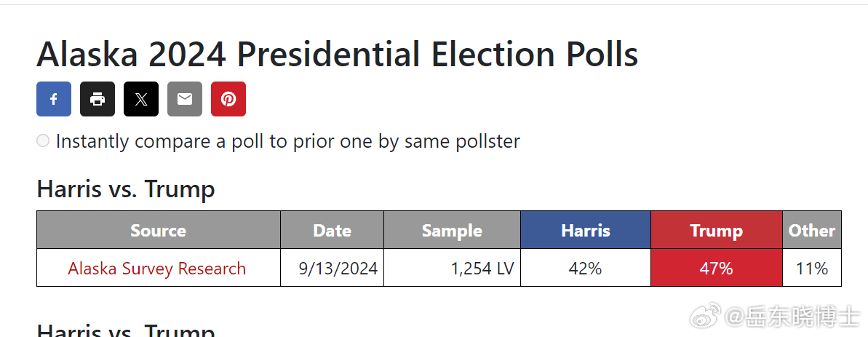This screenshot has width=868, height=337.
Task: Click the printer icon button
Action: [x=97, y=99]
